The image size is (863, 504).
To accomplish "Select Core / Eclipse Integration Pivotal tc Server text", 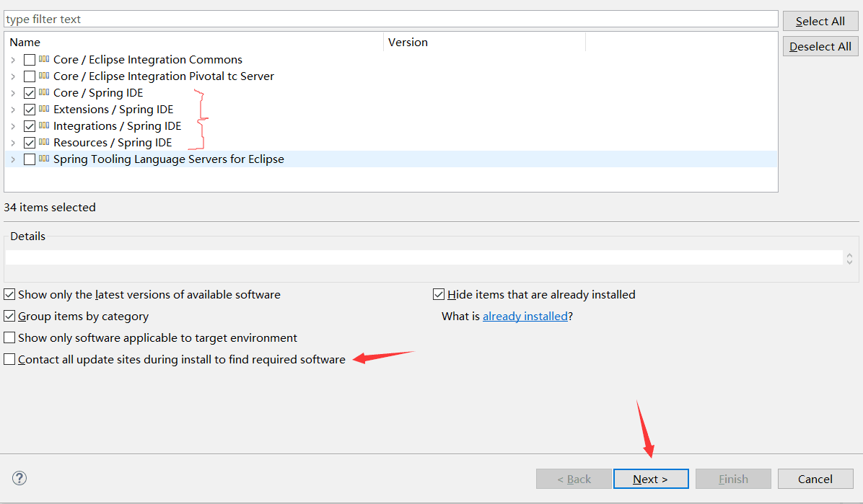I will pos(164,76).
